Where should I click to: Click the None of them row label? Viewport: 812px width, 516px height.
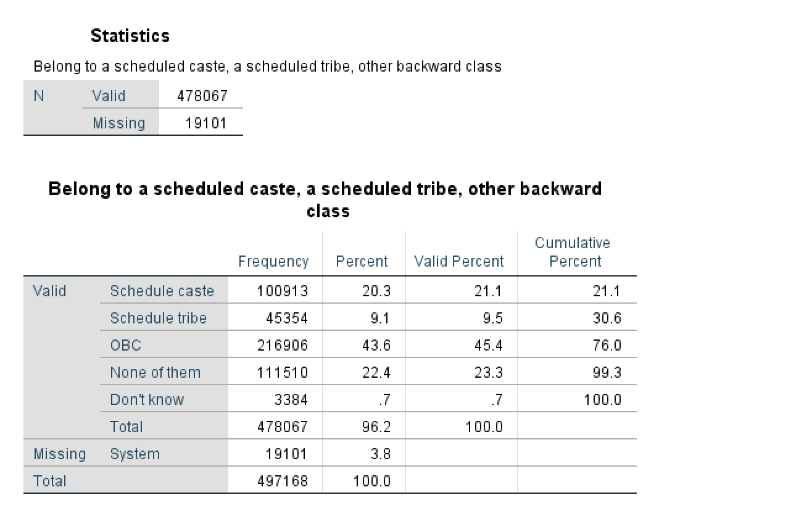click(155, 373)
